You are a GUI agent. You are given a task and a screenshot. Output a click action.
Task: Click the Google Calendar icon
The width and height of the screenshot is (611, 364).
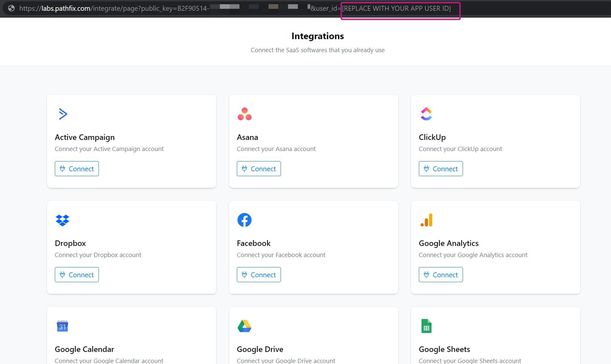tap(62, 326)
